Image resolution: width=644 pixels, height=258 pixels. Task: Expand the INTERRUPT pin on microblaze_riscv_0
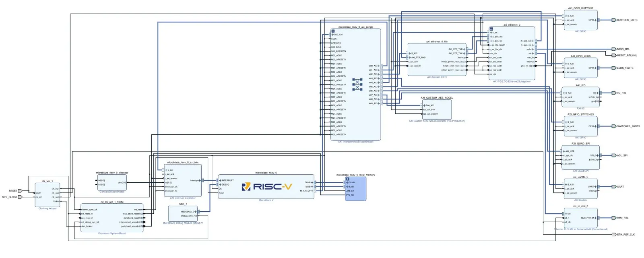click(x=220, y=180)
